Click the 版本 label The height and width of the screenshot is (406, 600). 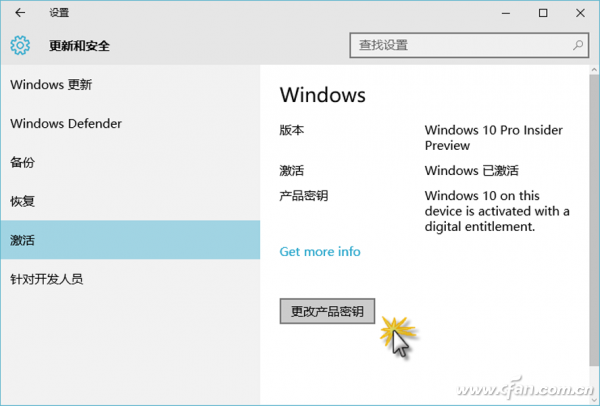click(292, 130)
